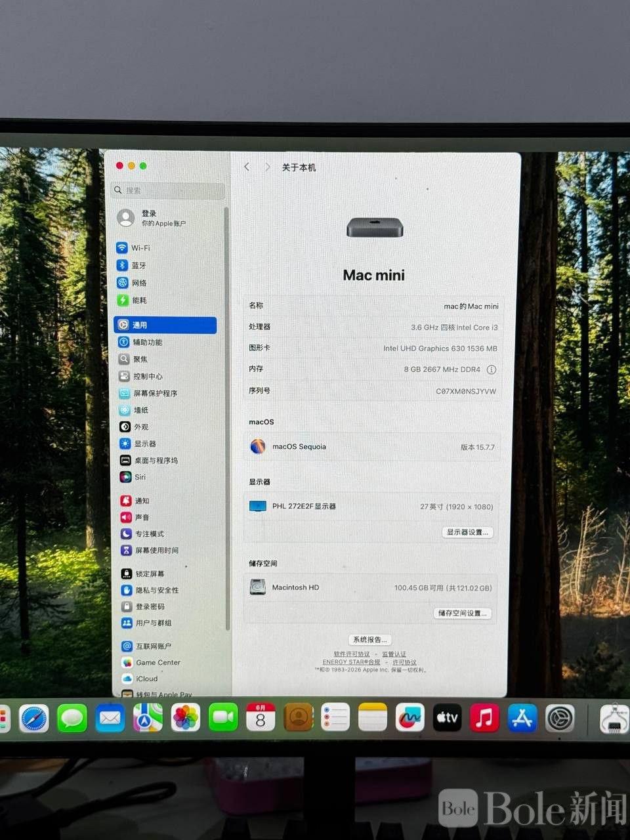Open 屏幕使用时间 settings
Screen dimensions: 630x840
[150, 551]
